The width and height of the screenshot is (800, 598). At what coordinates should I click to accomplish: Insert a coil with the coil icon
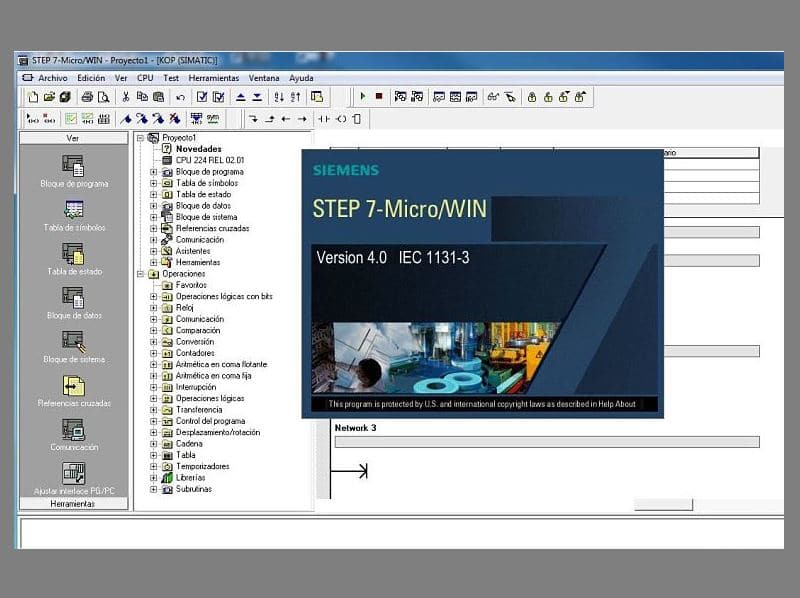point(341,119)
